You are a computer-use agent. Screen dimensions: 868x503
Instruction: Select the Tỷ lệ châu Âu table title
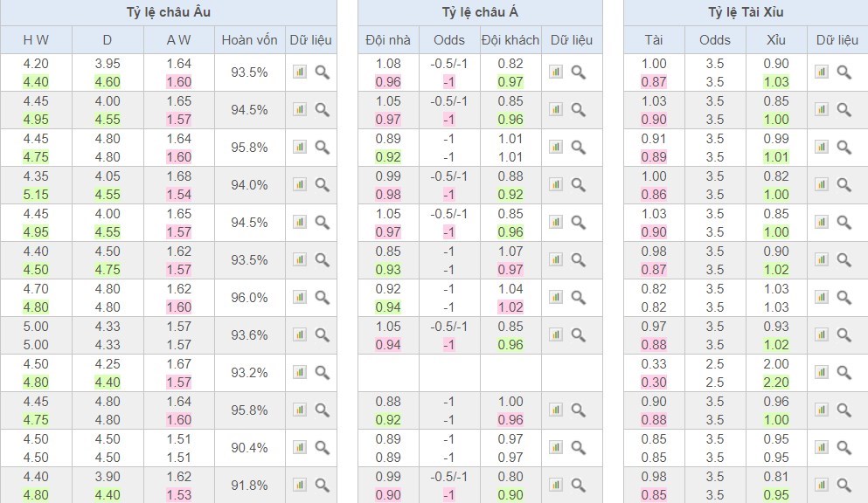168,12
